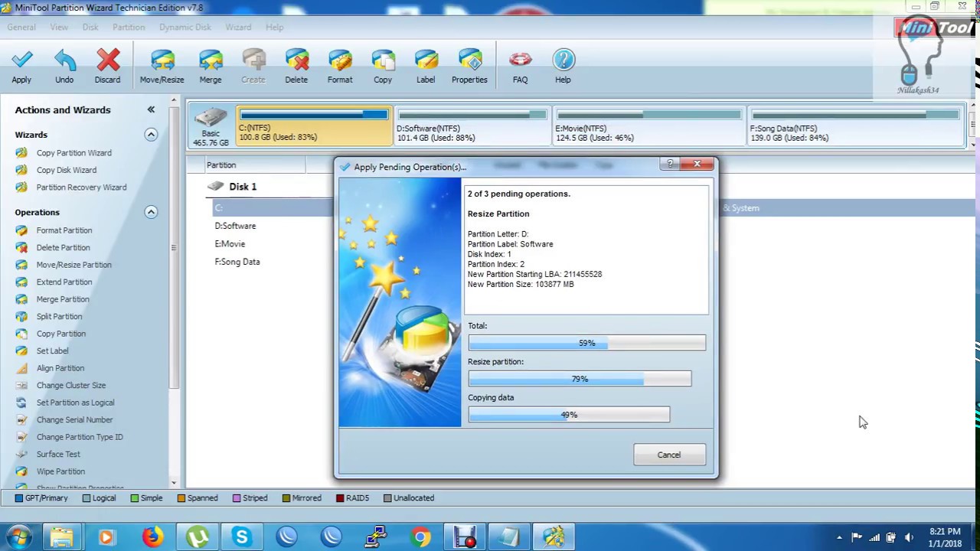
Task: Open the Properties toolbar icon
Action: click(x=469, y=60)
